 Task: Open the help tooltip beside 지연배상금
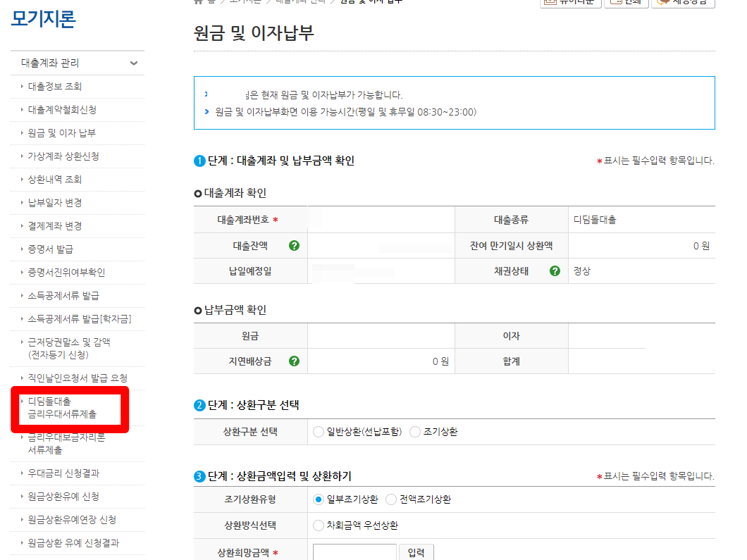pos(295,361)
